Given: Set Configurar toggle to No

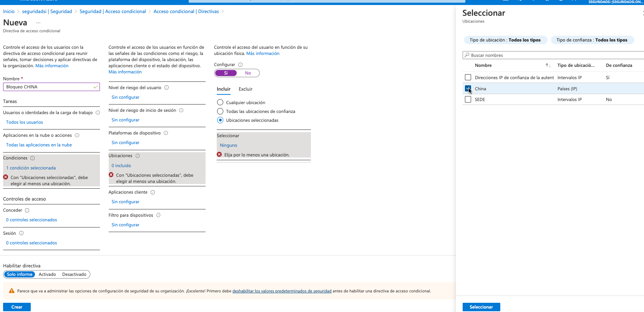Looking at the screenshot, I should (x=248, y=73).
